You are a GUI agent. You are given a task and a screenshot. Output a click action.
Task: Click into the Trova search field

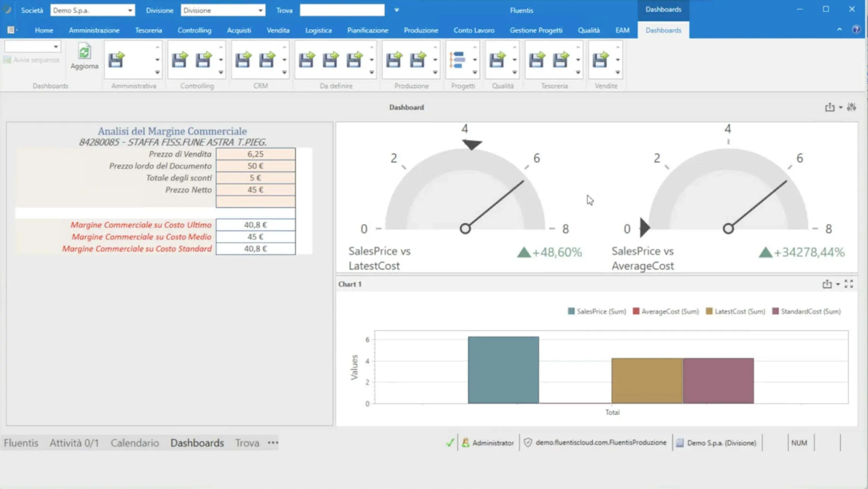tap(342, 10)
